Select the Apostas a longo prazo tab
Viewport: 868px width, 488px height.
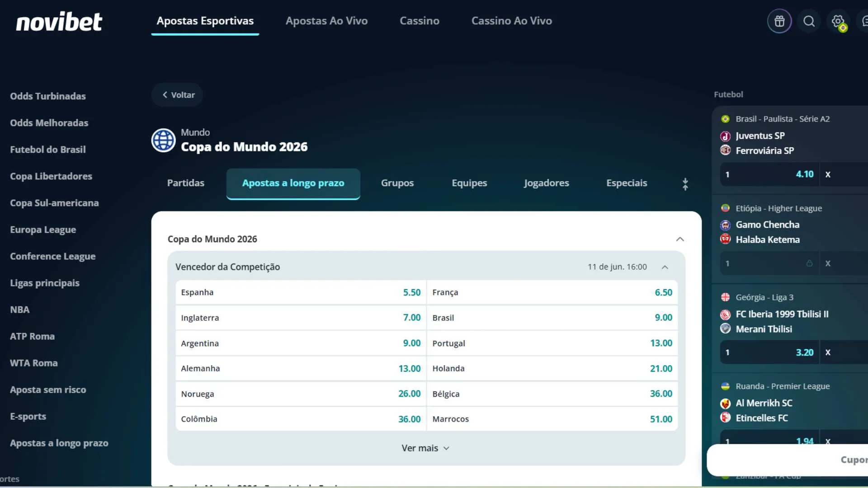click(293, 183)
